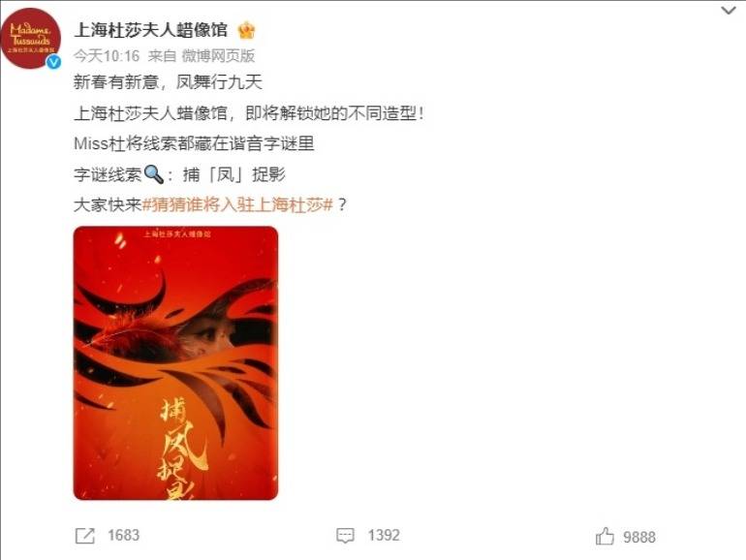Open the Madame Tussauds profile avatar
This screenshot has width=746, height=560.
click(30, 38)
